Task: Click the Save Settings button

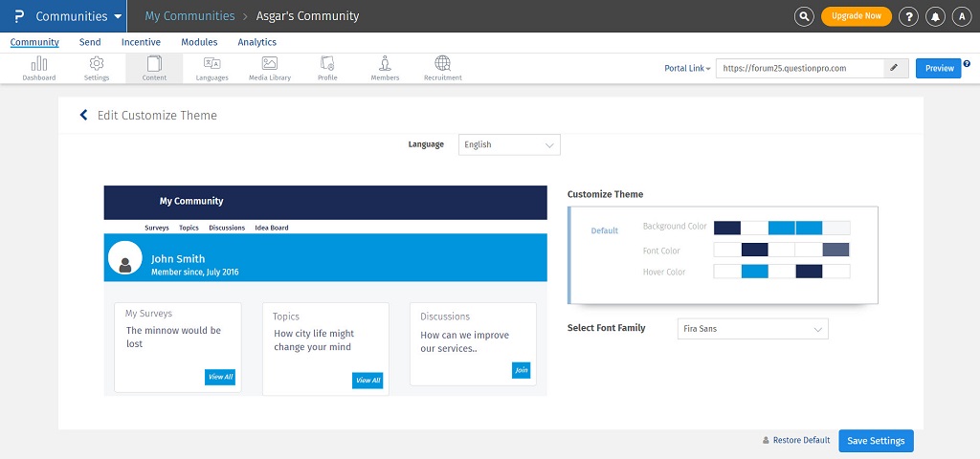Action: click(876, 441)
